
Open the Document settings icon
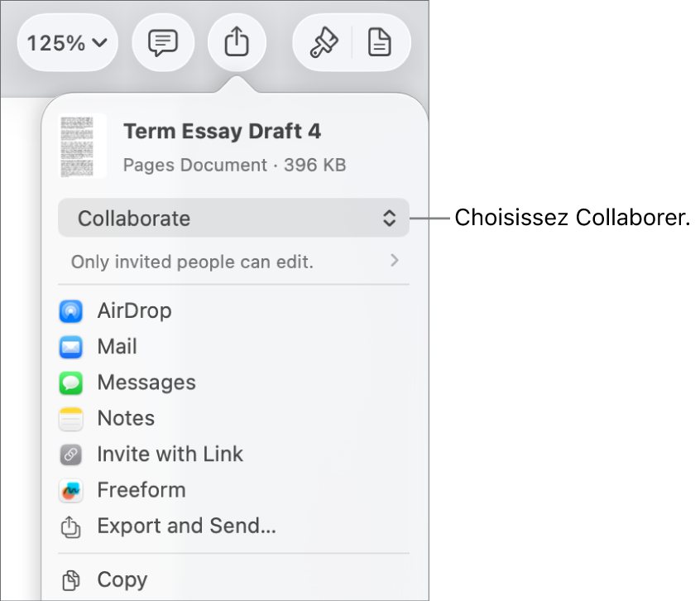[380, 42]
